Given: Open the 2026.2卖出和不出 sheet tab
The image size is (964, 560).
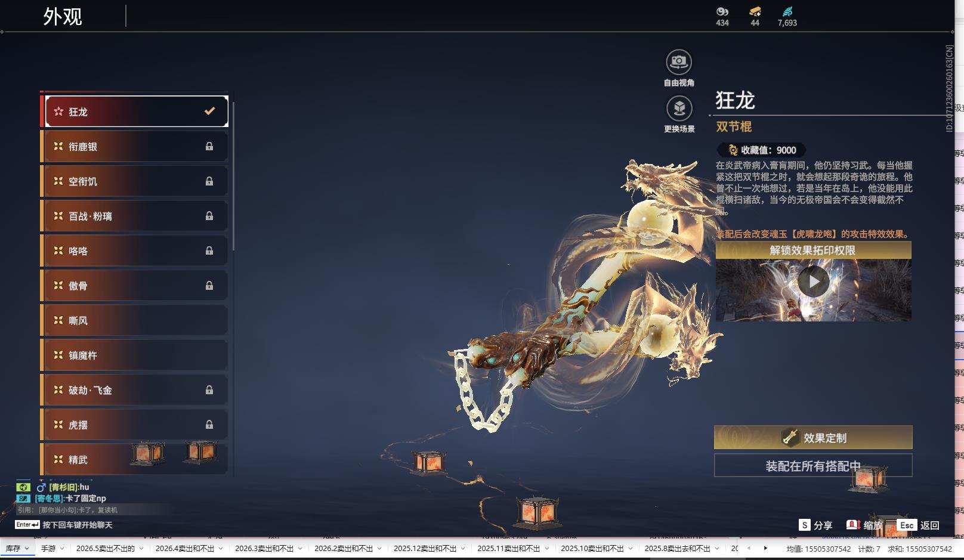Looking at the screenshot, I should click(x=344, y=548).
